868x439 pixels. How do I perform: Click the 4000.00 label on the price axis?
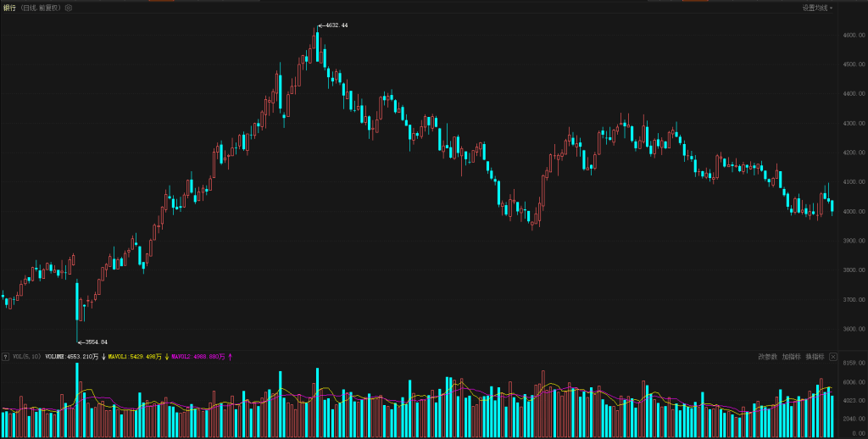click(852, 211)
